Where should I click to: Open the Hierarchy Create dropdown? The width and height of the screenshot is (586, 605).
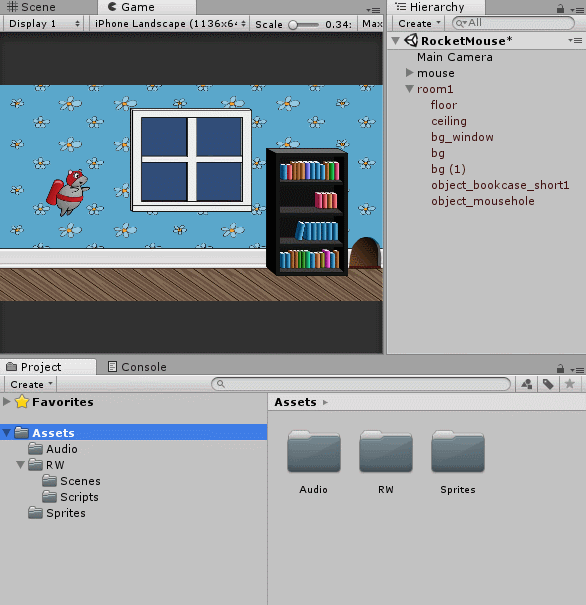coord(419,24)
